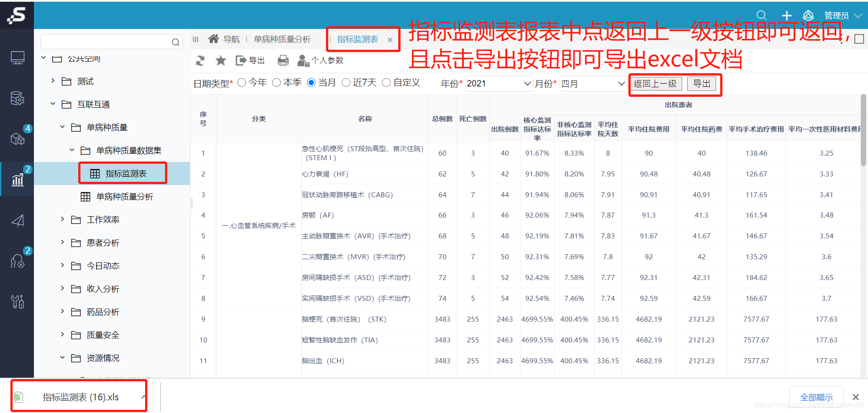This screenshot has width=868, height=413.
Task: Click the table vertical scrollbar
Action: click(x=863, y=130)
